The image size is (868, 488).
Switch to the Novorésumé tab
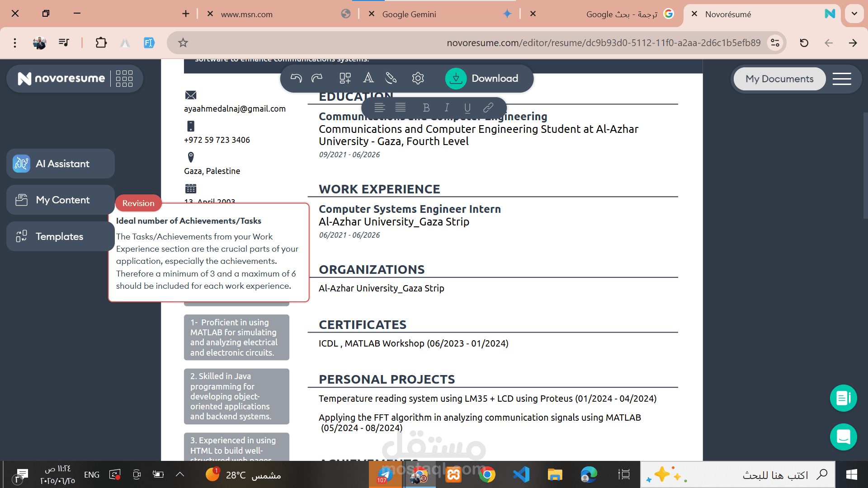click(762, 14)
